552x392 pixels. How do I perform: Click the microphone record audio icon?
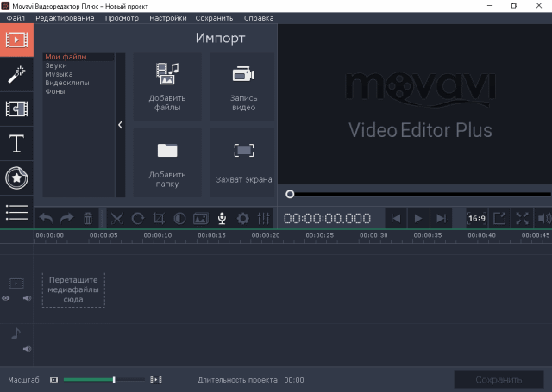(222, 219)
